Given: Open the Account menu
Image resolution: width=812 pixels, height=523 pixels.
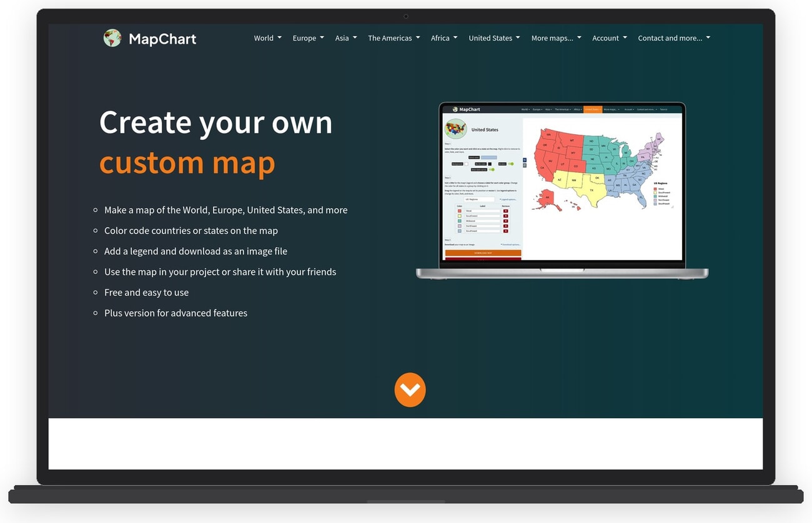Looking at the screenshot, I should point(605,37).
